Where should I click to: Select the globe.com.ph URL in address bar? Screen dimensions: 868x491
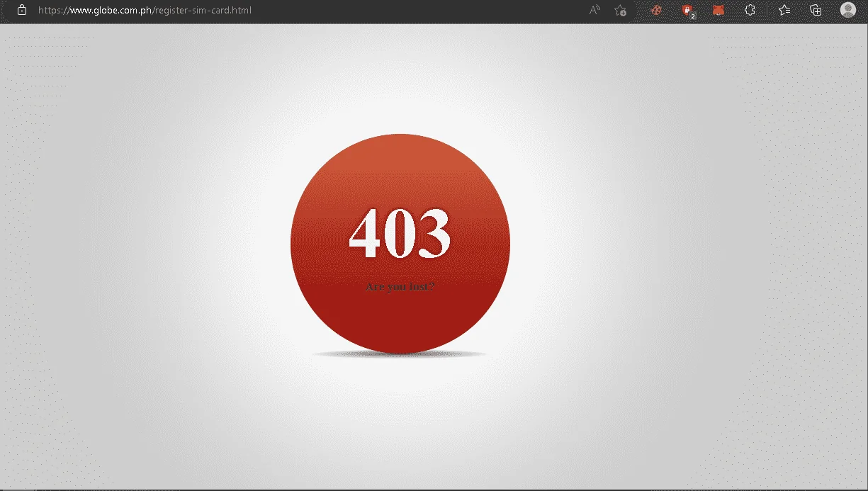(x=145, y=10)
